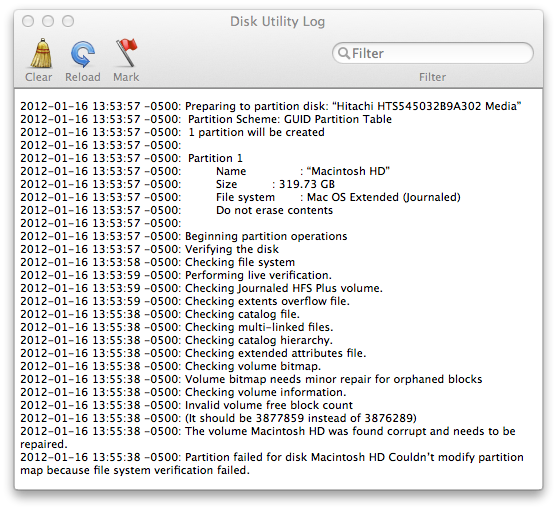Click "Do not erase contents" line
Viewport: 557px width, 510px height.
click(x=177, y=210)
